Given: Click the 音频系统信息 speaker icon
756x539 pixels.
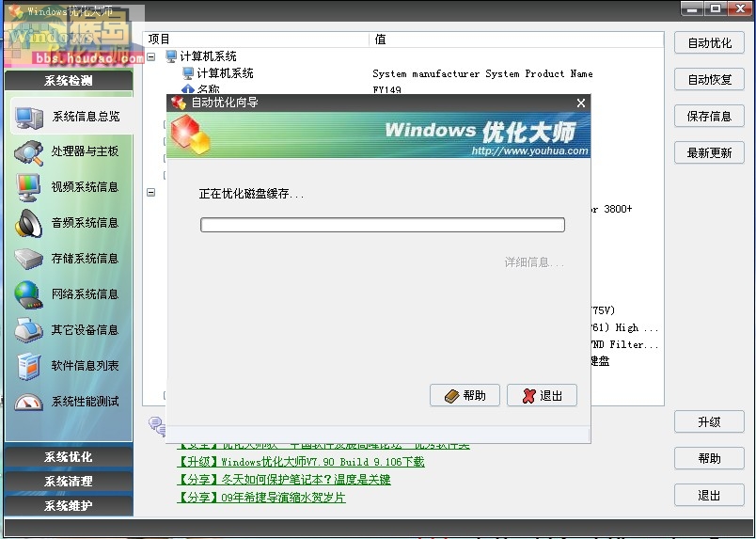Looking at the screenshot, I should [x=28, y=223].
